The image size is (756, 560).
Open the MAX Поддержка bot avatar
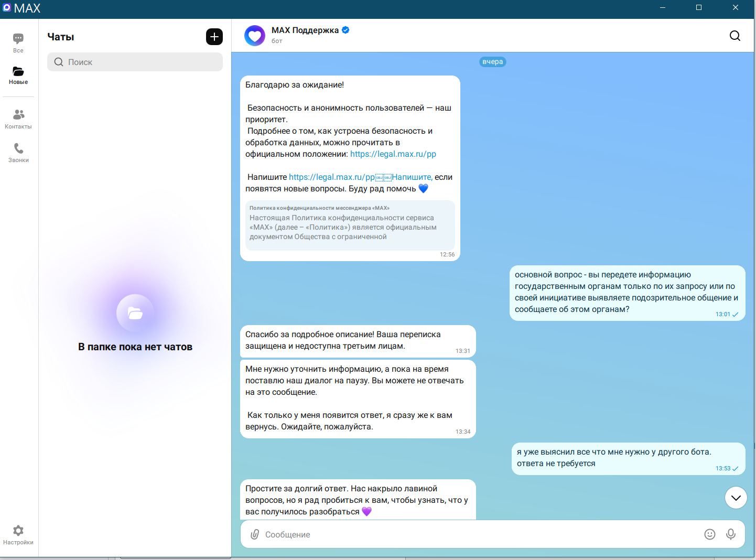pos(255,36)
